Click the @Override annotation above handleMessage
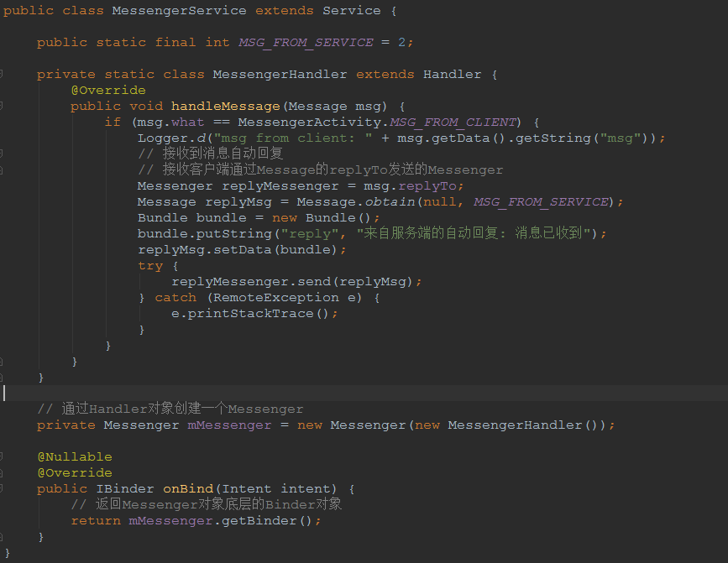The image size is (728, 563). pos(108,91)
